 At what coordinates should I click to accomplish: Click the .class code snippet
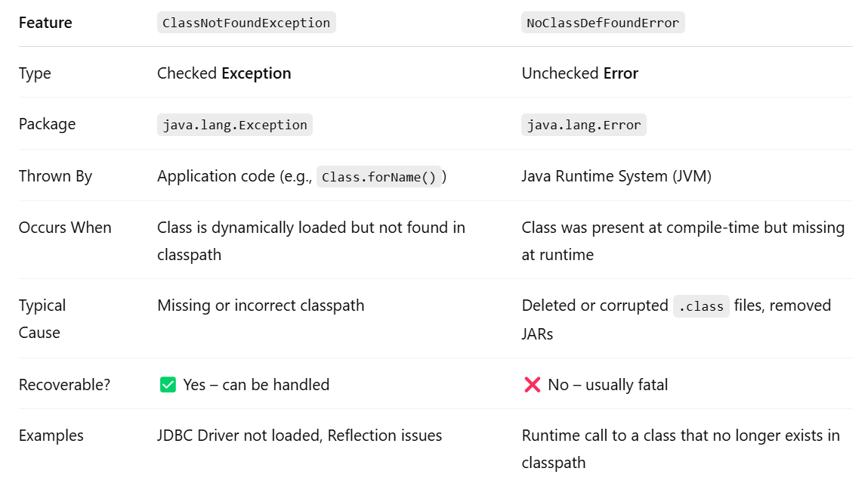point(701,306)
